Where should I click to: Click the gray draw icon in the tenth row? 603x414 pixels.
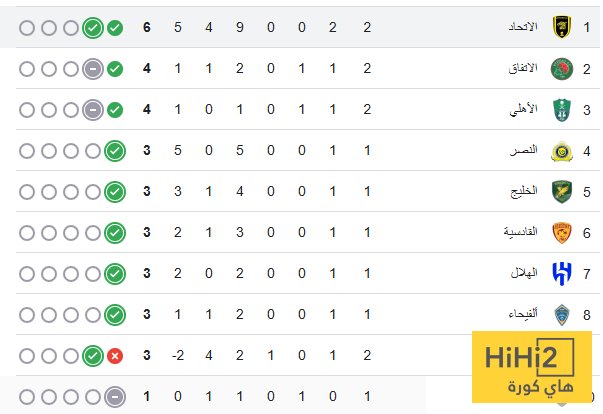(115, 396)
